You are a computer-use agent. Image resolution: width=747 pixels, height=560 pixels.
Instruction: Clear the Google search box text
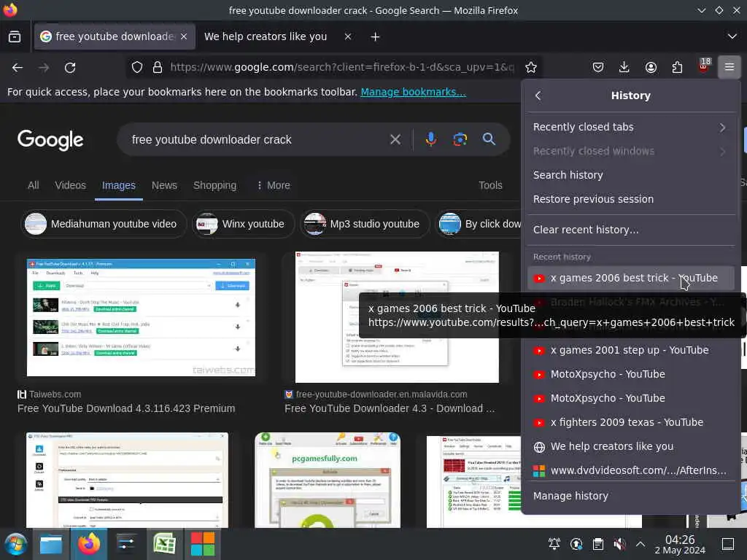395,139
